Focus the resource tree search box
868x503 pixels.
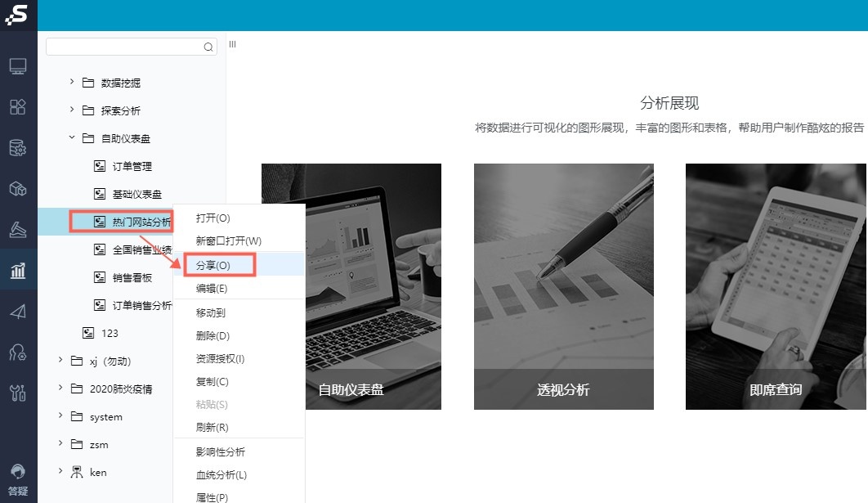coord(132,47)
